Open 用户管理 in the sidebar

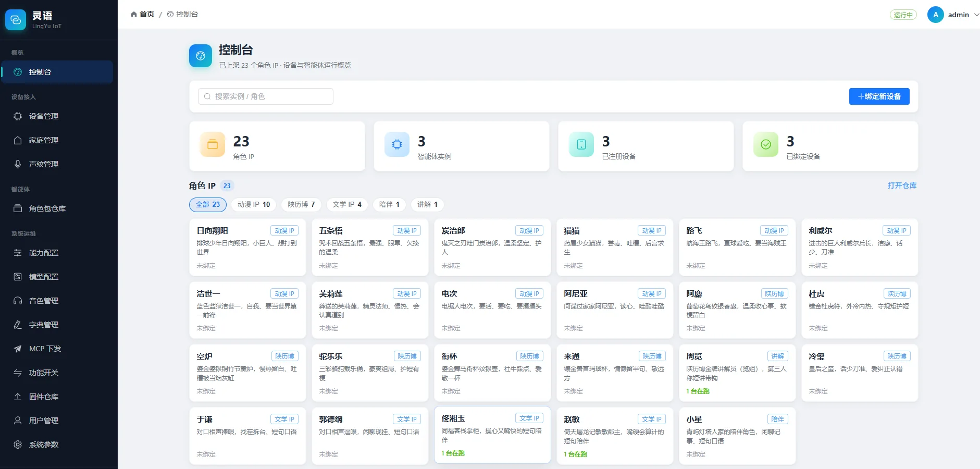coord(57,421)
